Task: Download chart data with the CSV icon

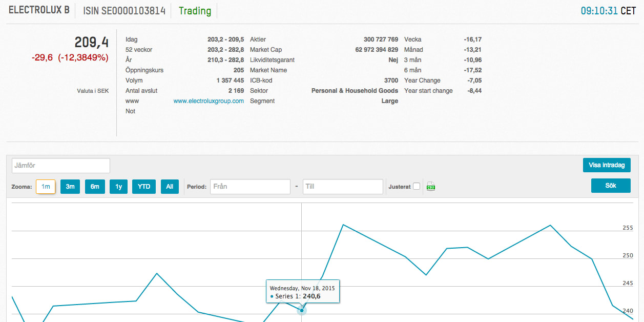Action: pos(431,187)
